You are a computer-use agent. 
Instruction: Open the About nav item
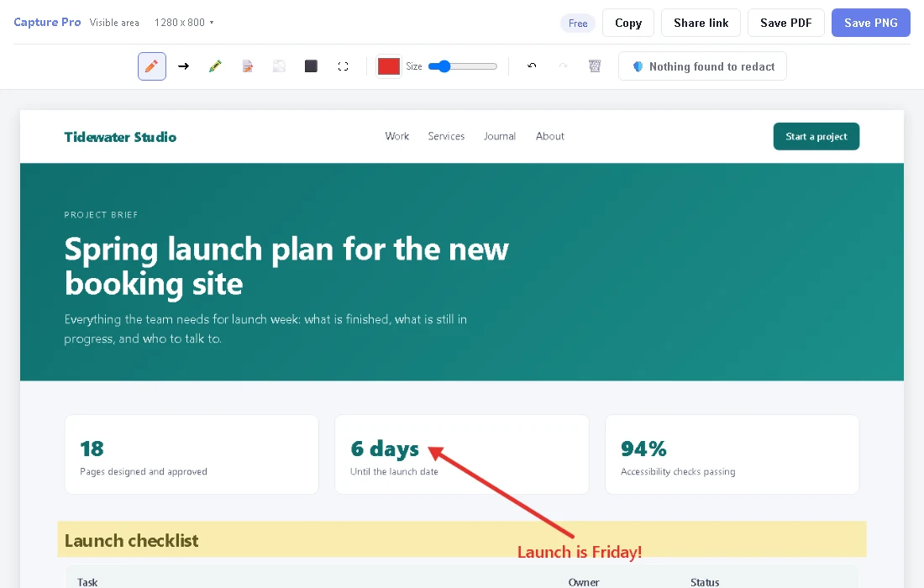550,136
